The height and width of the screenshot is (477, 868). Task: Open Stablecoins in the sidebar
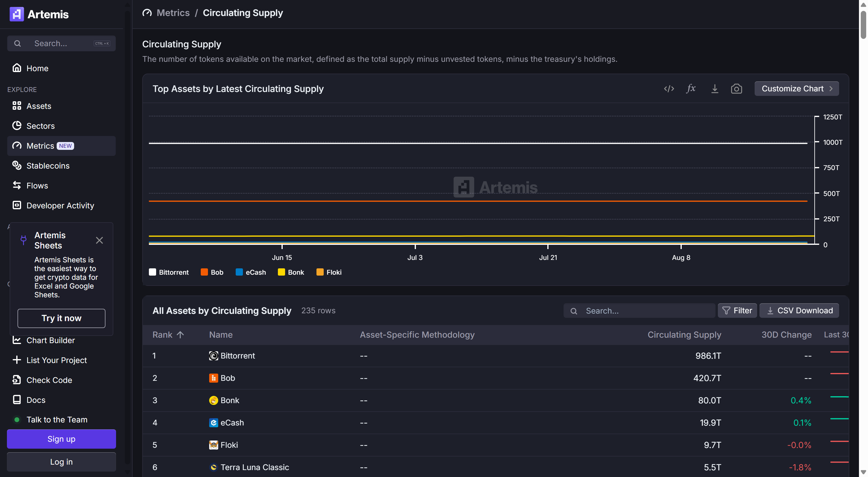tap(61, 166)
